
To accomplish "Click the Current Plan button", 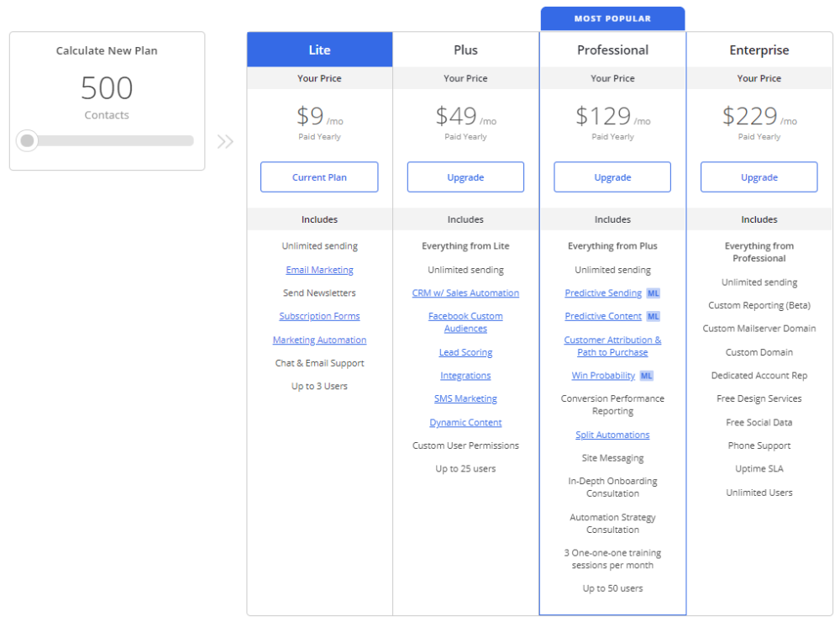I will pyautogui.click(x=319, y=177).
